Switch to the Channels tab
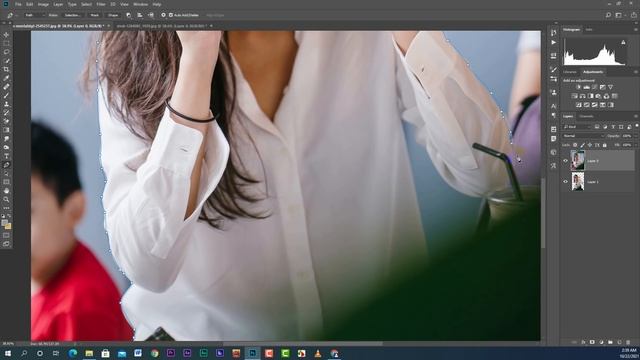This screenshot has width=640, height=360. coord(586,116)
